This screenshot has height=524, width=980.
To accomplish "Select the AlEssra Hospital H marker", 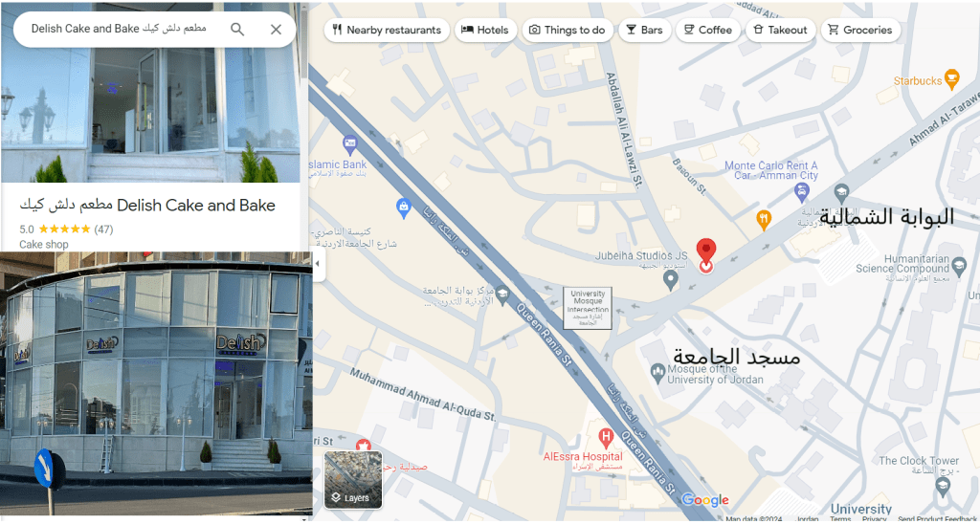I will tap(605, 437).
